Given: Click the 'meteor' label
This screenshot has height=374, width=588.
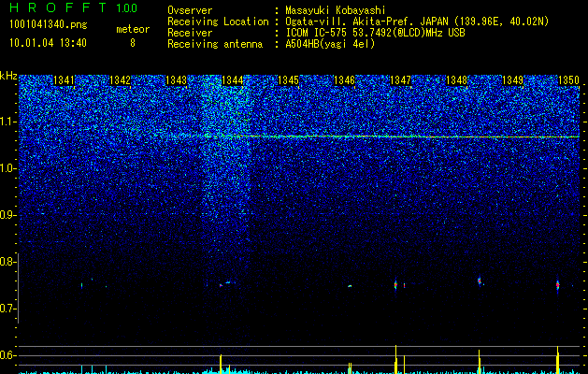Looking at the screenshot, I should click(x=133, y=29).
